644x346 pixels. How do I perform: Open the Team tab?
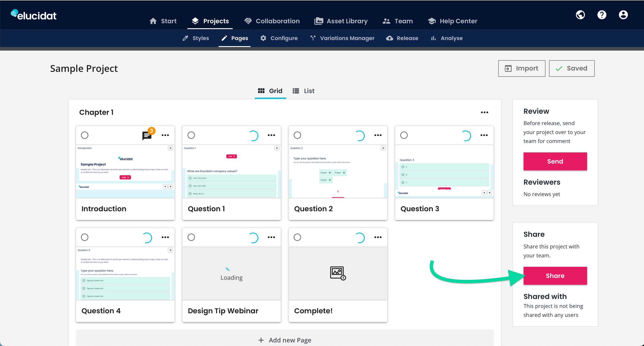[397, 21]
